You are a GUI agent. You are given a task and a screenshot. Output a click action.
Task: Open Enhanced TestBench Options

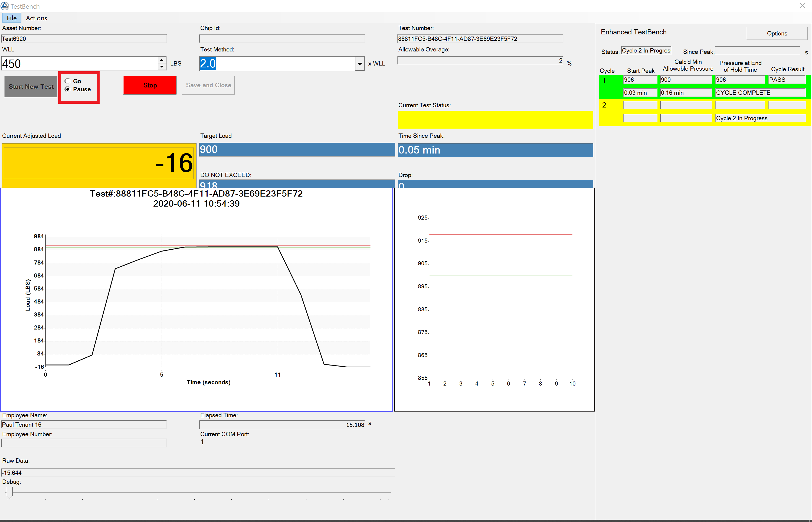tap(777, 33)
